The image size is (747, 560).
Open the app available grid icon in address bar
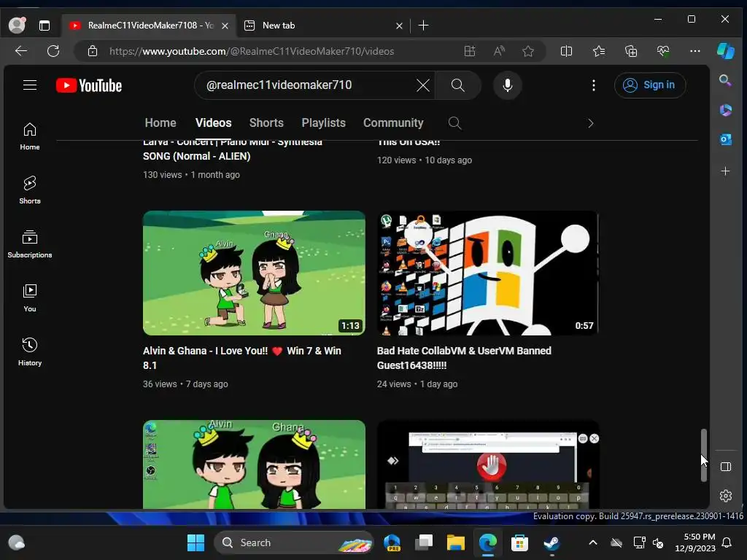click(470, 51)
